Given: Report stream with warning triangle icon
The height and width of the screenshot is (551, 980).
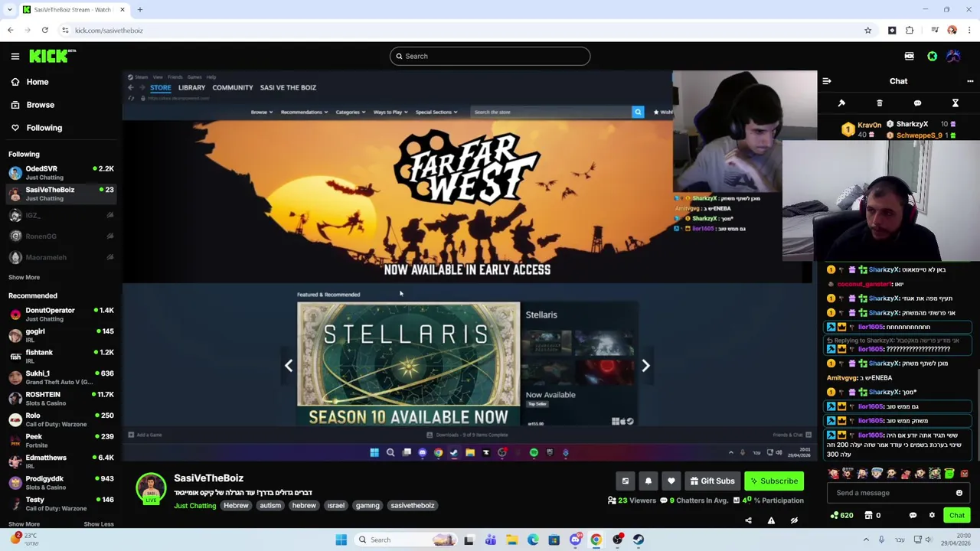Looking at the screenshot, I should coord(771,520).
